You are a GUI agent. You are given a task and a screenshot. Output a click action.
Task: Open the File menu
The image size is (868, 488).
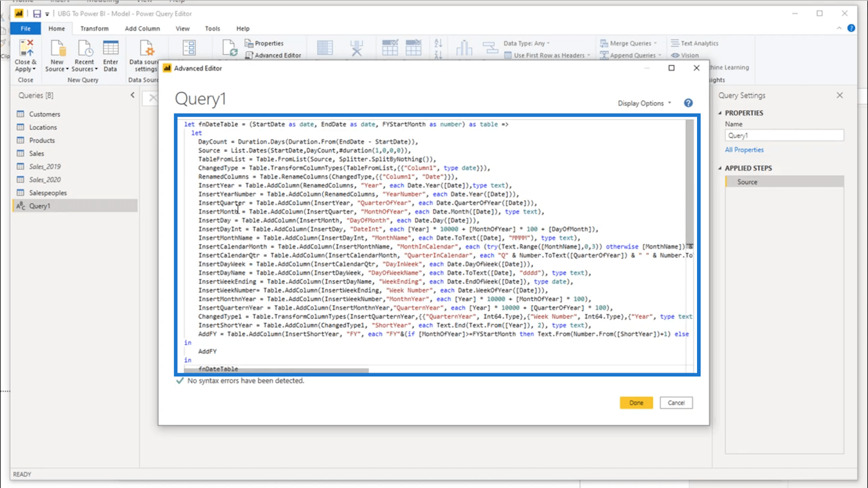point(25,28)
